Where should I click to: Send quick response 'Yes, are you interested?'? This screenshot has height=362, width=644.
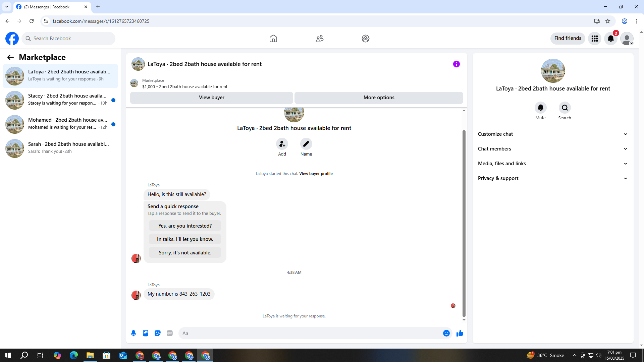tap(185, 226)
